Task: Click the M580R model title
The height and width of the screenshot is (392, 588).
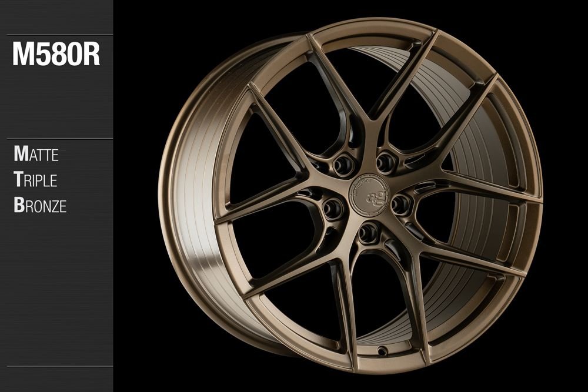Action: tap(56, 54)
